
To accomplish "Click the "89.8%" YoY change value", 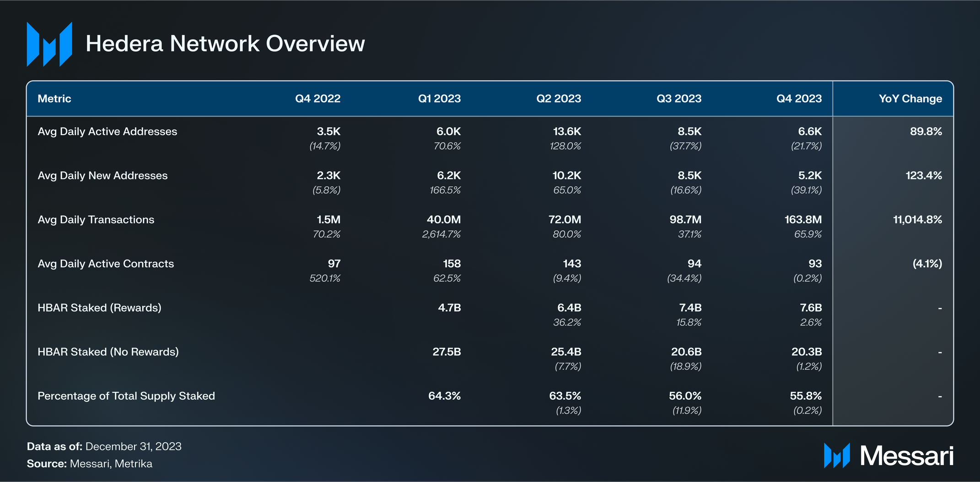I will (x=926, y=132).
